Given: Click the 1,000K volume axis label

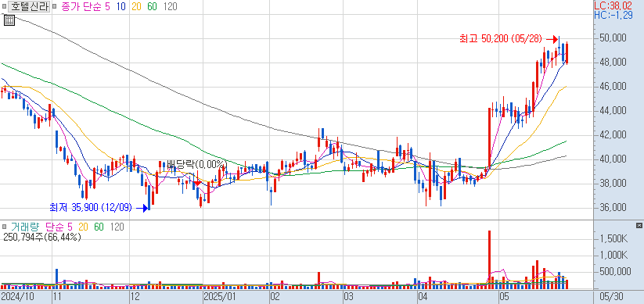Looking at the screenshot, I should point(613,256).
